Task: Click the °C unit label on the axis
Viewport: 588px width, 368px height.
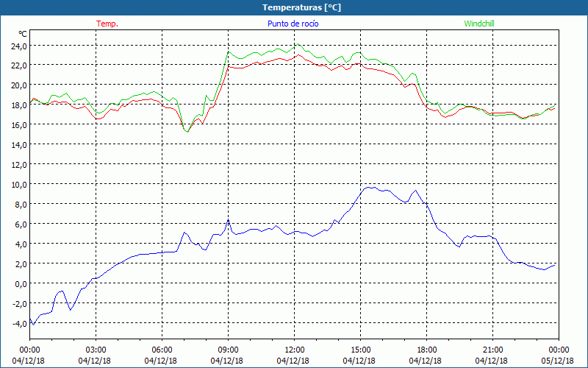Action: pyautogui.click(x=23, y=34)
